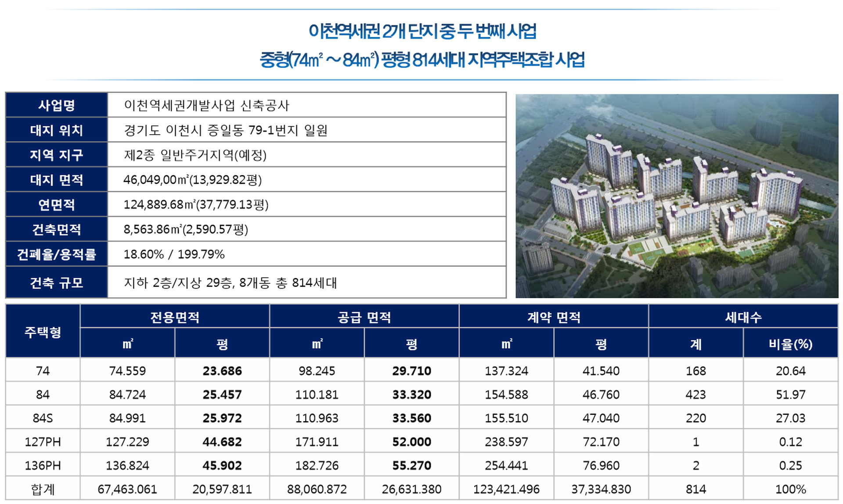Select ratio value '0.12'
The height and width of the screenshot is (504, 843).
pyautogui.click(x=791, y=442)
